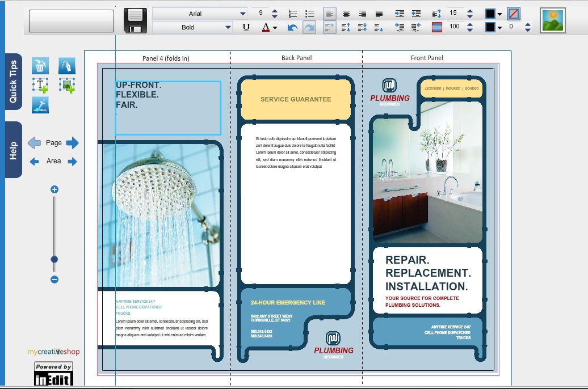Move to the next area arrow
This screenshot has height=389, width=588.
tap(72, 162)
